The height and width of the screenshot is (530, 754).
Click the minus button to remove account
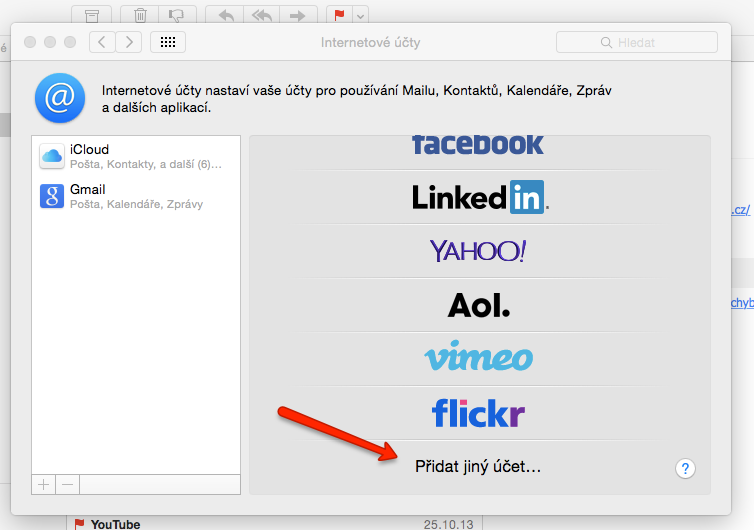tap(68, 484)
